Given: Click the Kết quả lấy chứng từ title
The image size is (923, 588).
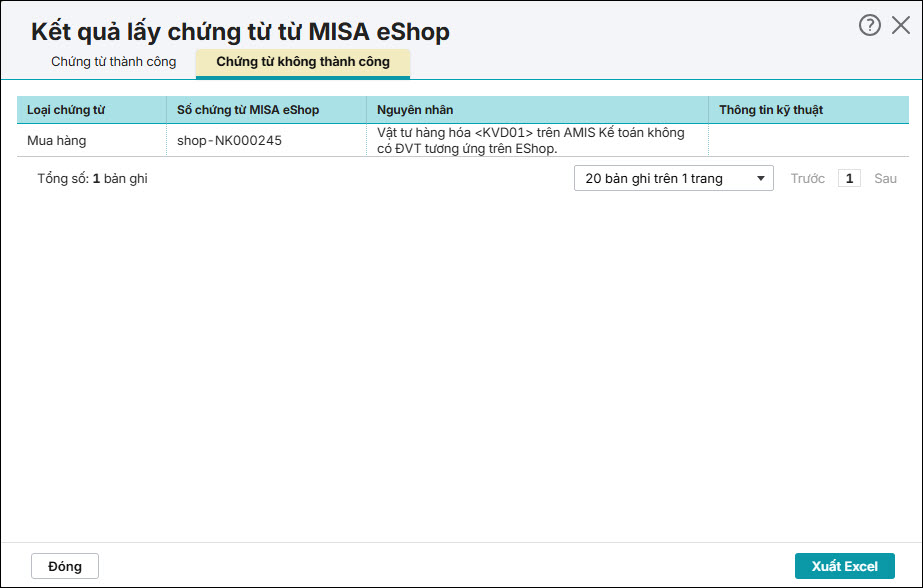Looking at the screenshot, I should click(x=240, y=31).
